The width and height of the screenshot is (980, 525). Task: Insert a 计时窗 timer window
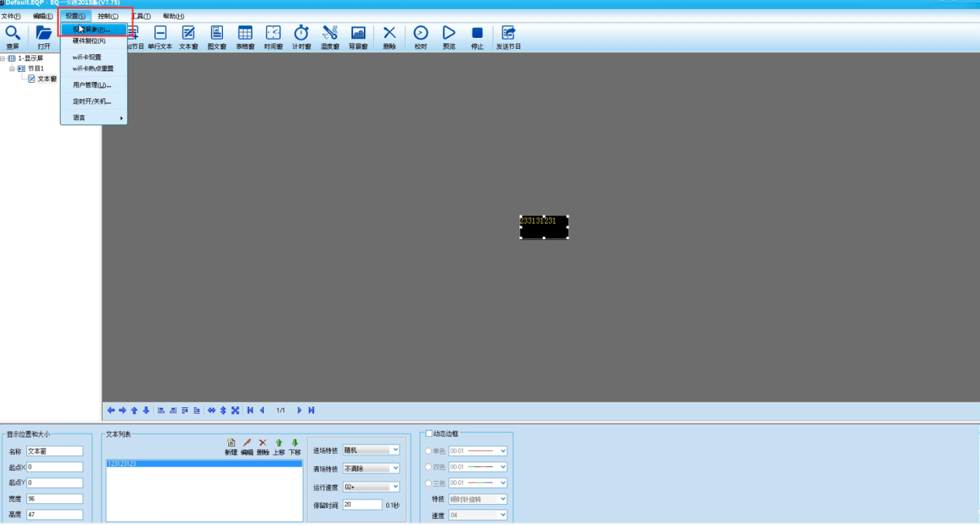coord(301,36)
